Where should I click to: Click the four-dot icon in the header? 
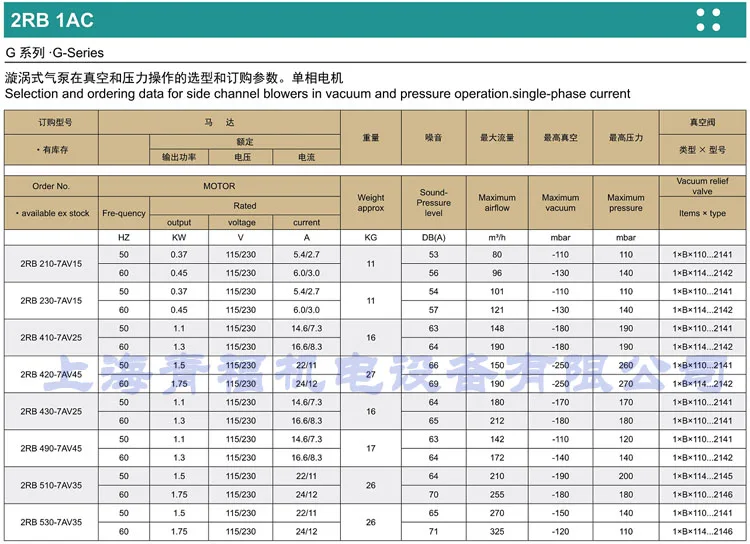coord(708,20)
